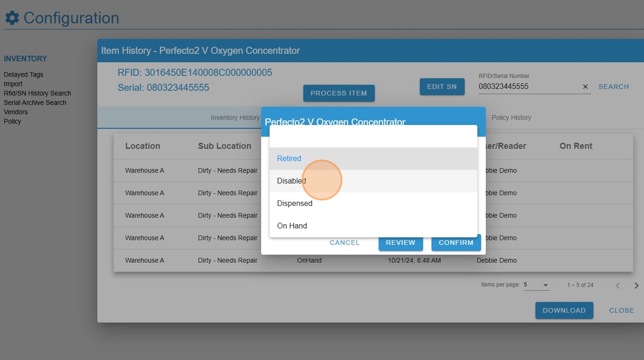Click the Serial: 080323445555 text
The image size is (644, 360).
(163, 87)
